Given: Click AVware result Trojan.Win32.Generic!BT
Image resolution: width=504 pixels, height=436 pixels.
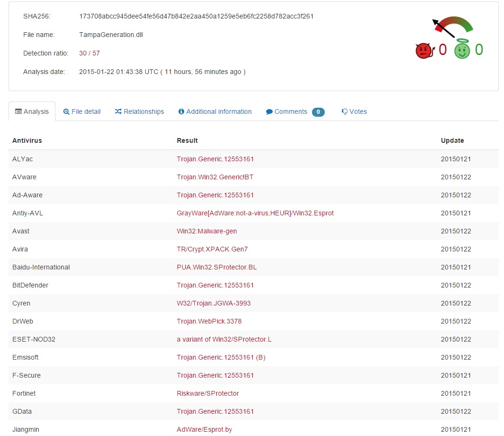Looking at the screenshot, I should point(215,177).
